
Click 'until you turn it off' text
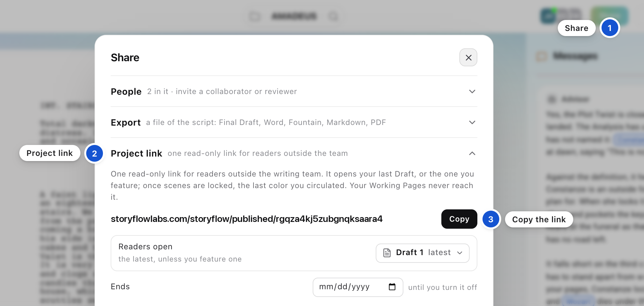coord(443,287)
